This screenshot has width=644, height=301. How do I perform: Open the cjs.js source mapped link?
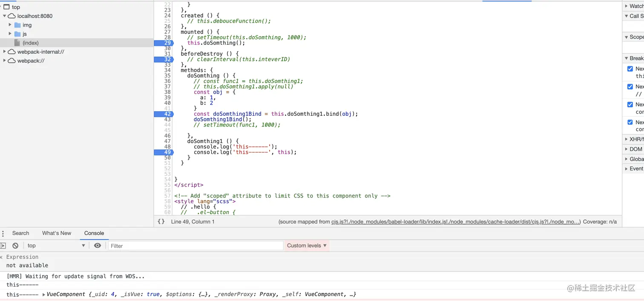click(x=455, y=222)
